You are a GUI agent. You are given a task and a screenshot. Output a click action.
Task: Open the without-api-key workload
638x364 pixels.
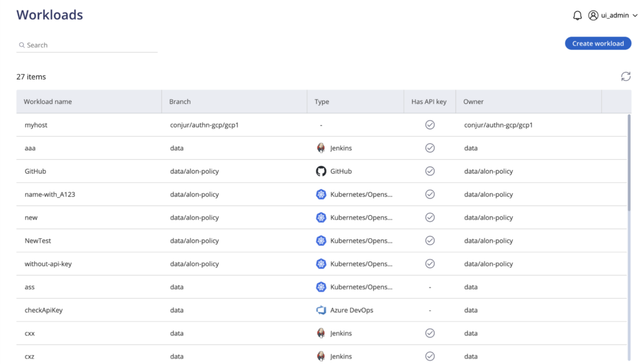(48, 264)
